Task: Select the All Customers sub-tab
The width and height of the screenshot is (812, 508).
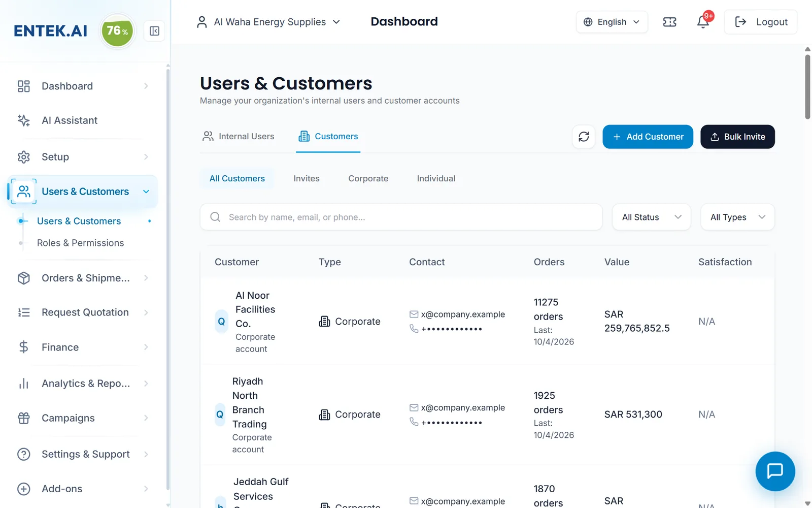Action: 237,178
